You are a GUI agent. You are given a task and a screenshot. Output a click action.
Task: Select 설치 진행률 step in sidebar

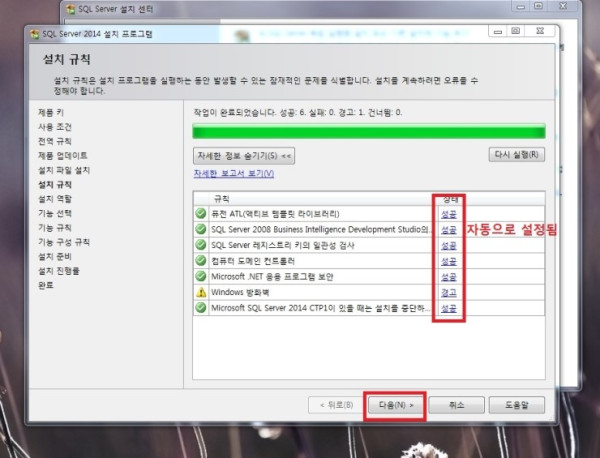tap(59, 271)
